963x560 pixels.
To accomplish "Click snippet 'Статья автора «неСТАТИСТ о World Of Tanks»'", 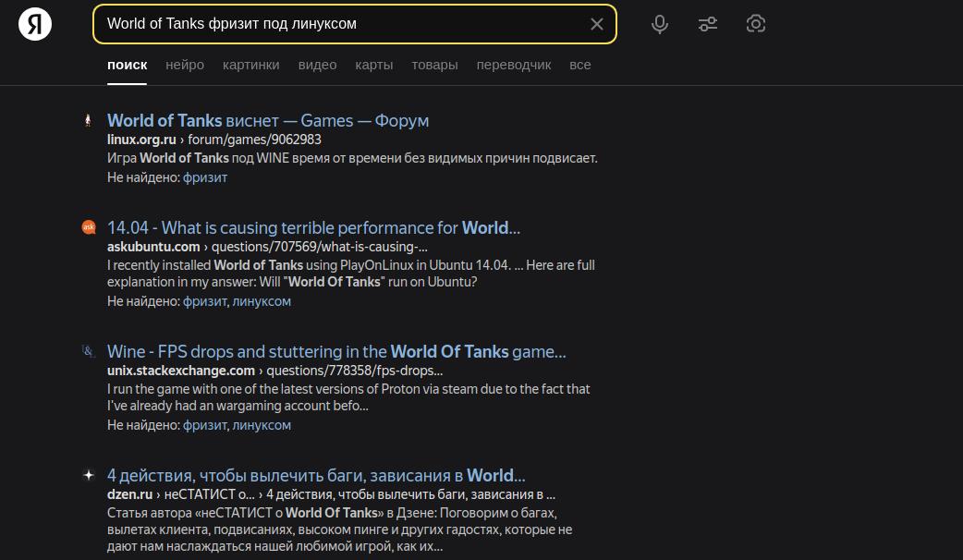I will [339, 530].
